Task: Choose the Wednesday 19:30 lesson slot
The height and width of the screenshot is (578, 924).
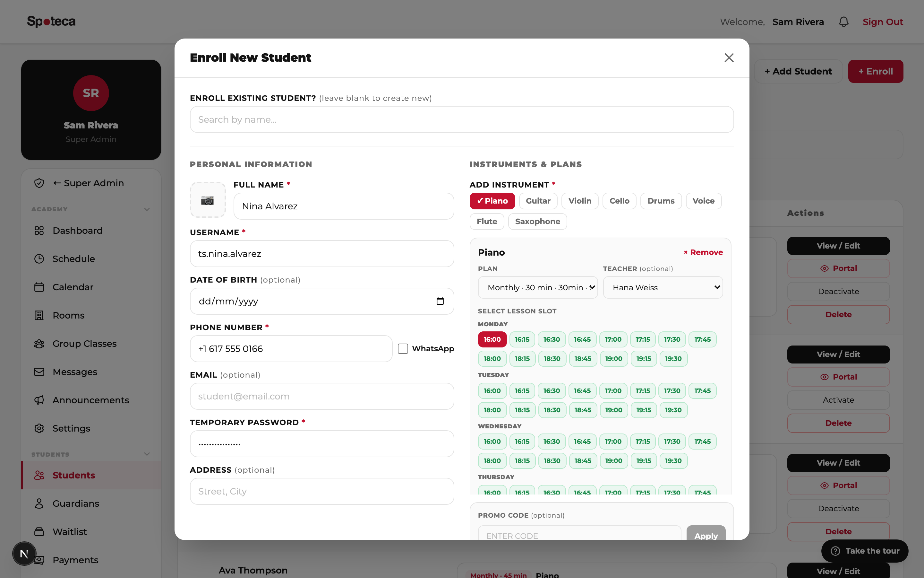Action: pos(673,461)
